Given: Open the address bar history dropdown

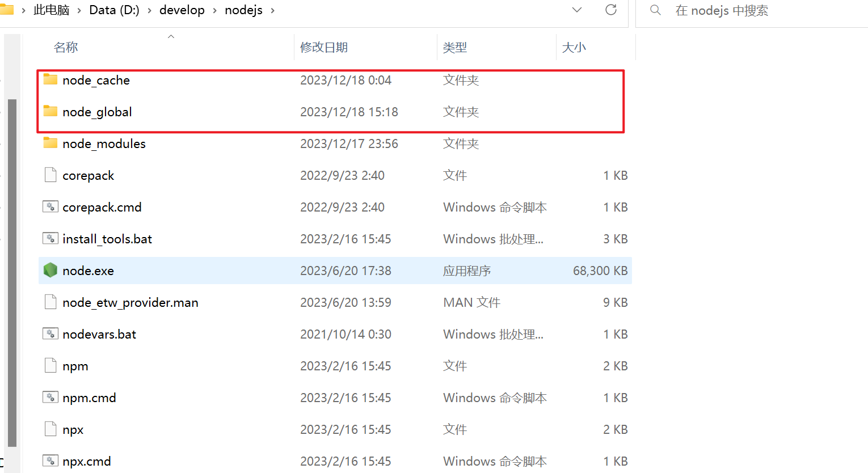Looking at the screenshot, I should 577,10.
